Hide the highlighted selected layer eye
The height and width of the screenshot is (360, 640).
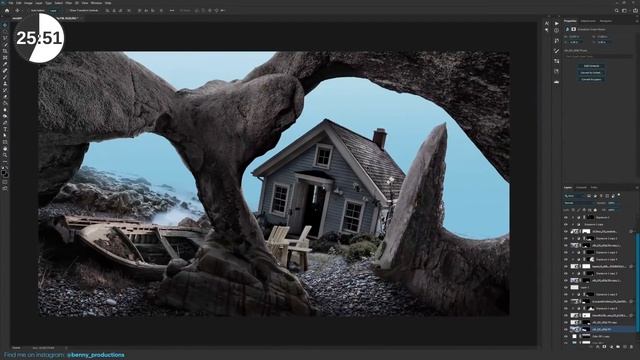pos(565,329)
